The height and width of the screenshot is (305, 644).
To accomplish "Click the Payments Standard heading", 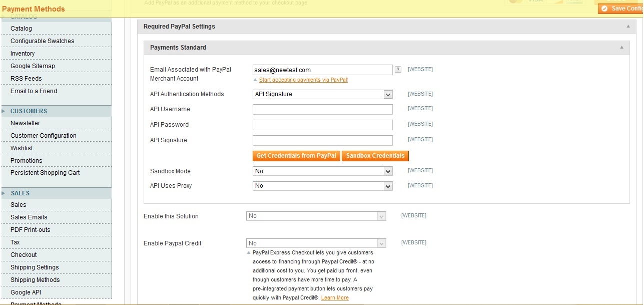I will point(178,48).
